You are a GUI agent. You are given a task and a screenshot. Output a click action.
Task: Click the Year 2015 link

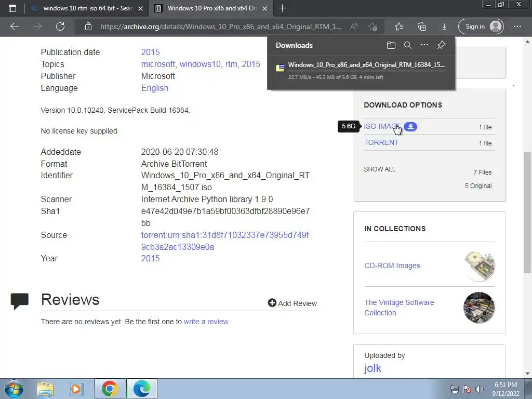click(150, 259)
